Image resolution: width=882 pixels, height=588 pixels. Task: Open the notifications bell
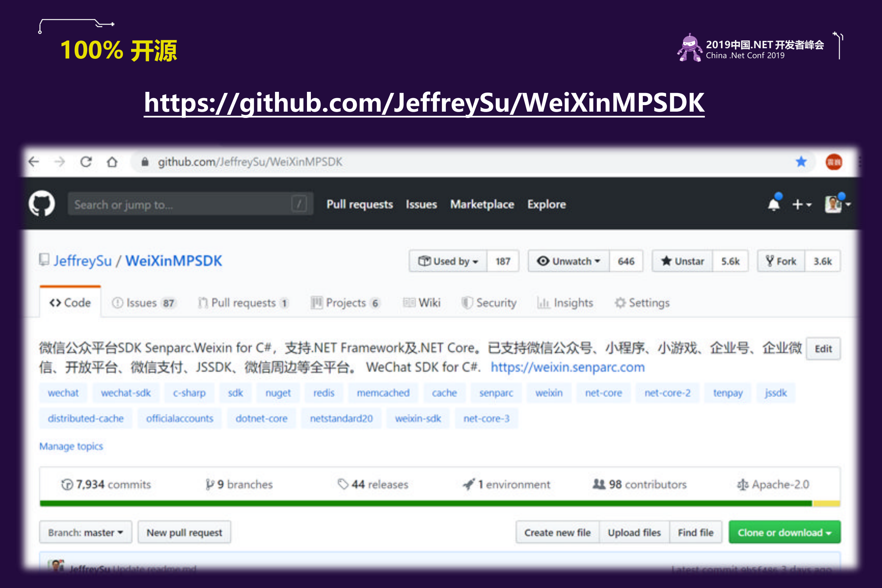(x=773, y=204)
